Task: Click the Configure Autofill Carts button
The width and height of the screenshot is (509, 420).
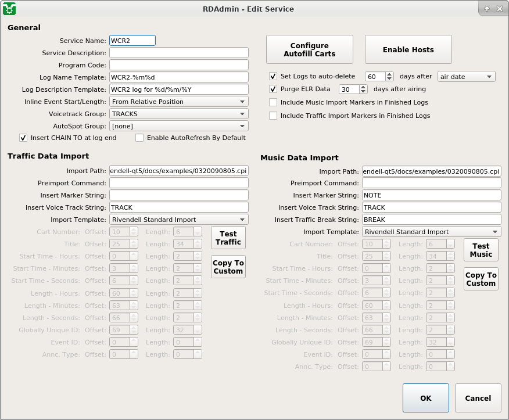Action: coord(309,49)
